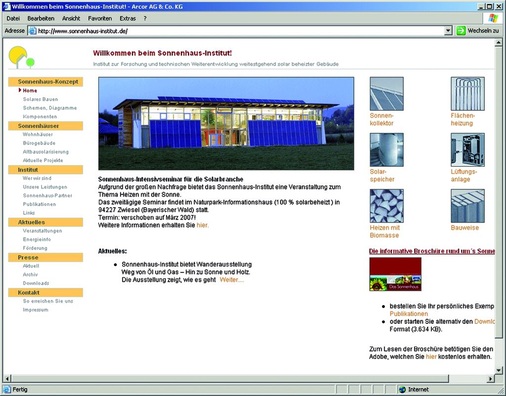
Task: Click the Sonnenhaus-Institut sun logo
Action: coord(22,57)
